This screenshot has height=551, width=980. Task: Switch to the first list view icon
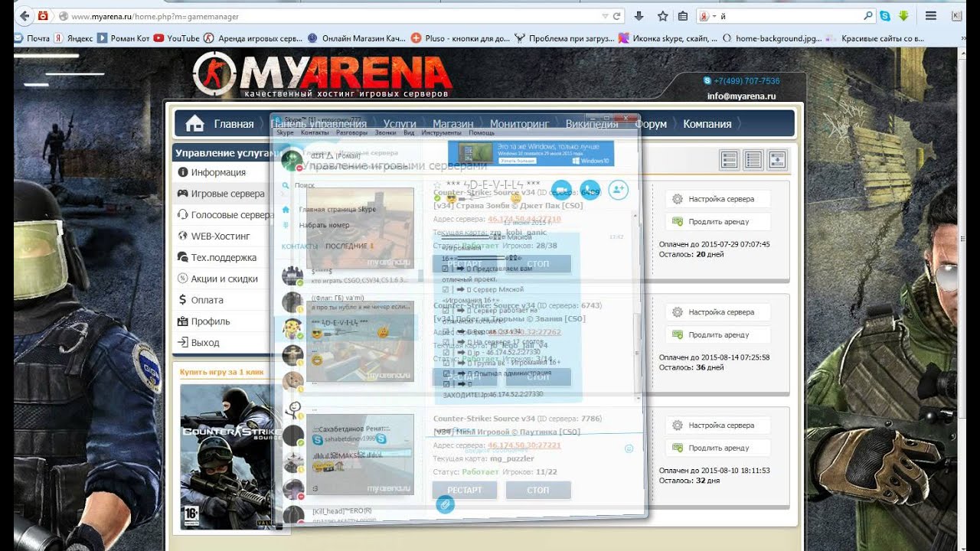point(730,160)
